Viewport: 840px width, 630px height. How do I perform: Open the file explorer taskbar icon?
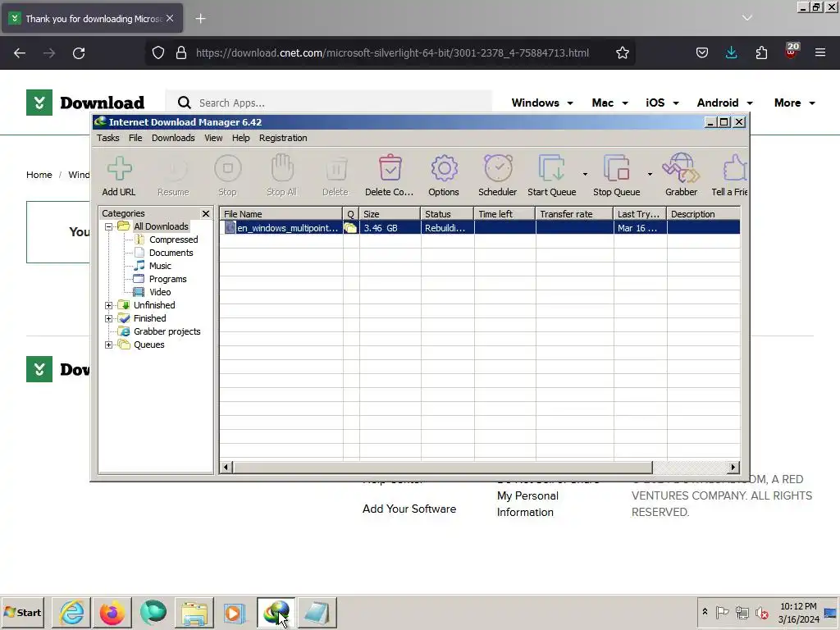pyautogui.click(x=194, y=612)
